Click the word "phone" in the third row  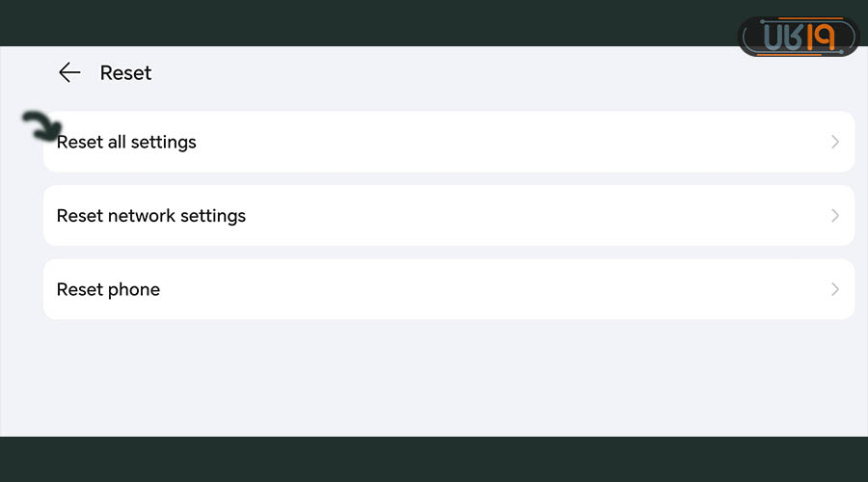[x=134, y=289]
